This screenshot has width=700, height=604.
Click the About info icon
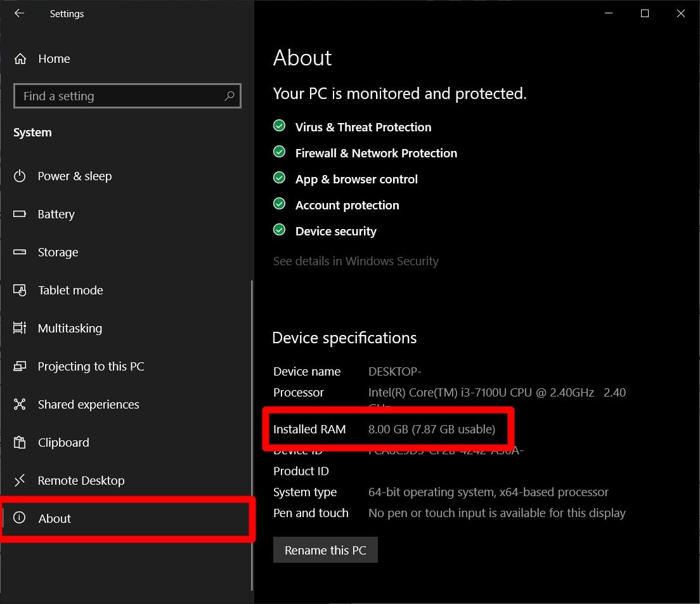click(x=19, y=518)
